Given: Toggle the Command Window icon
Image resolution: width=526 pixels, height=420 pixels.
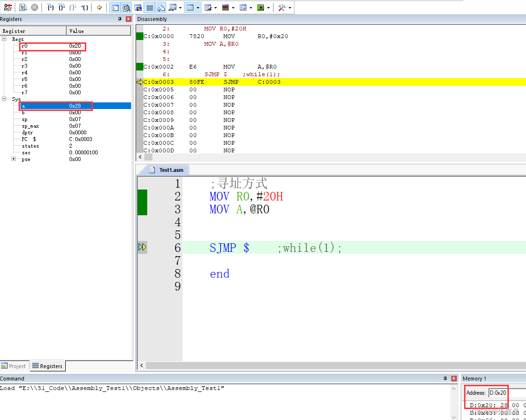Looking at the screenshot, I should pyautogui.click(x=115, y=7).
